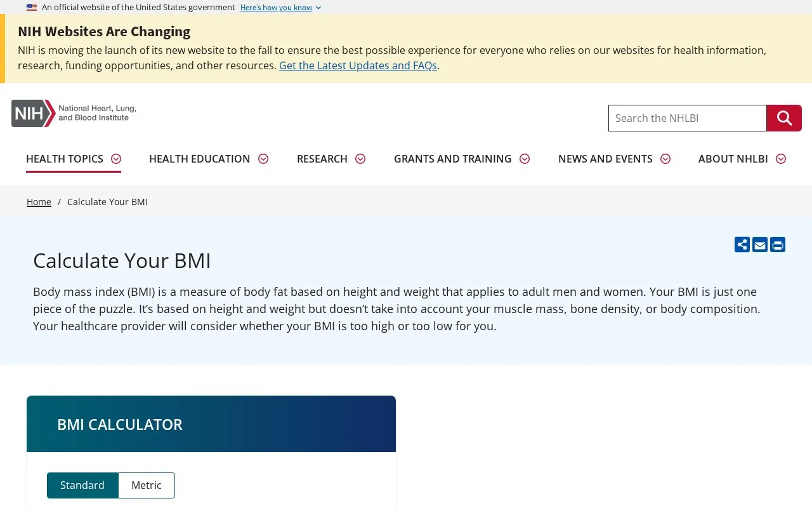Click the printer icon to print
Image resolution: width=812 pixels, height=508 pixels.
778,244
